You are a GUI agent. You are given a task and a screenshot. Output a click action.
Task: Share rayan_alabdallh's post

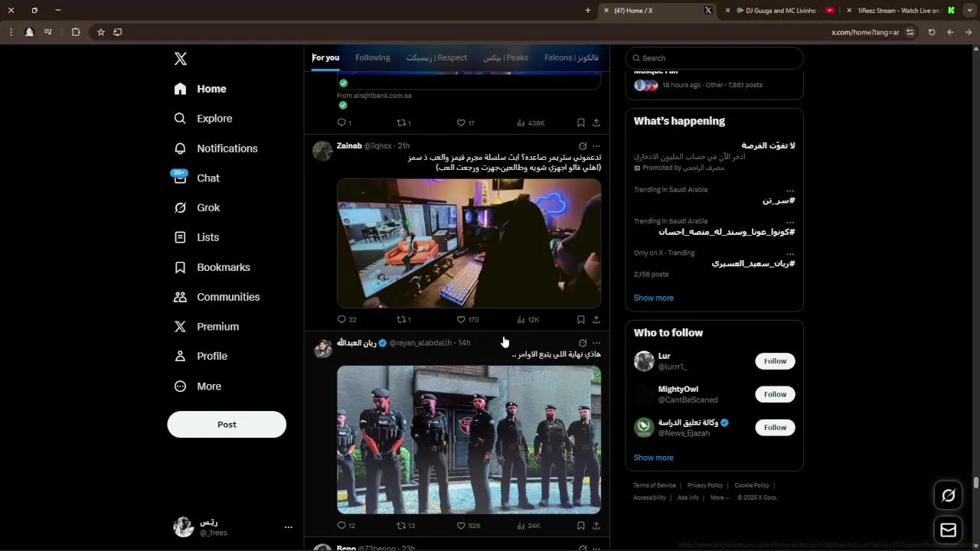point(596,526)
